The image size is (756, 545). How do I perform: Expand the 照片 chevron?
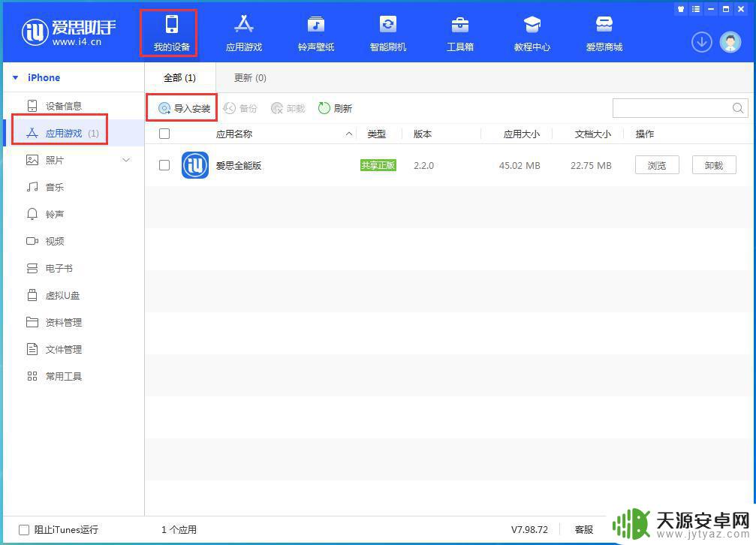pyautogui.click(x=126, y=160)
